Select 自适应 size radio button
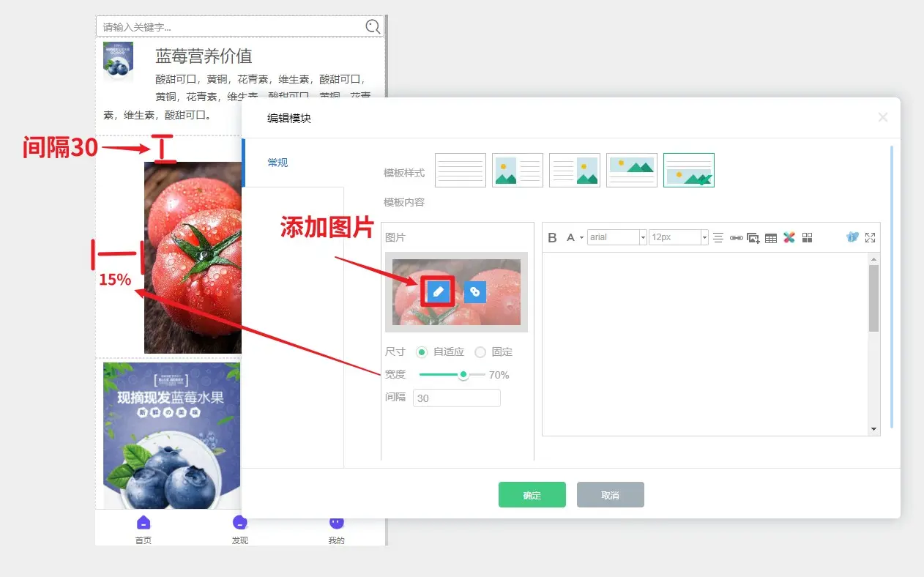The height and width of the screenshot is (577, 924). [422, 352]
